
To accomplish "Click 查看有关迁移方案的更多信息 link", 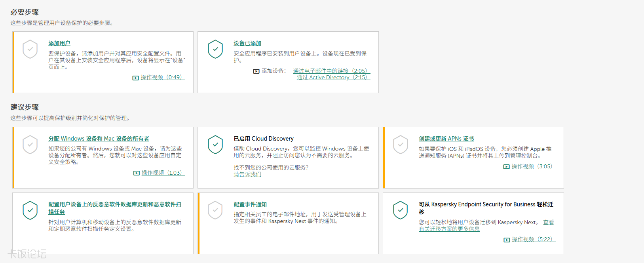I will point(486,225).
